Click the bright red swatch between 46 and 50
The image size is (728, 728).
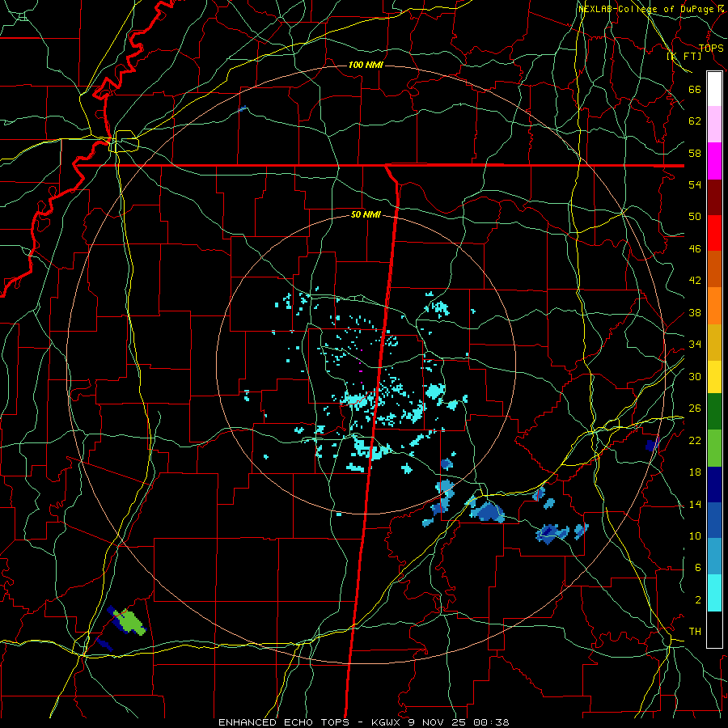click(714, 233)
